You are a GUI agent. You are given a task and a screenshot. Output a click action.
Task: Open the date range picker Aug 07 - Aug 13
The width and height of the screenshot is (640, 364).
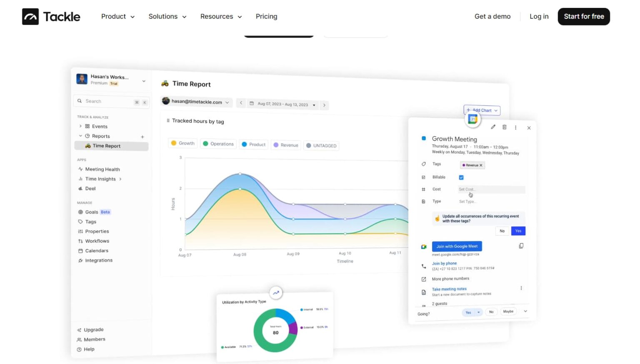[x=282, y=105]
